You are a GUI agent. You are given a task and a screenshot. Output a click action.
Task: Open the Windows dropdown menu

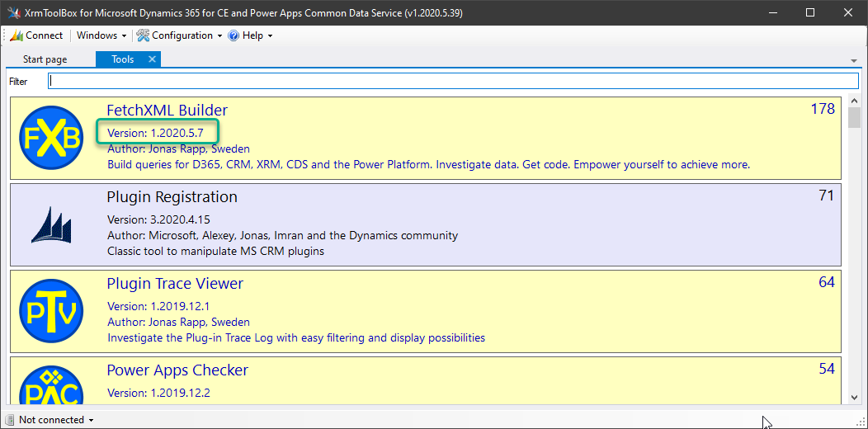tap(101, 35)
